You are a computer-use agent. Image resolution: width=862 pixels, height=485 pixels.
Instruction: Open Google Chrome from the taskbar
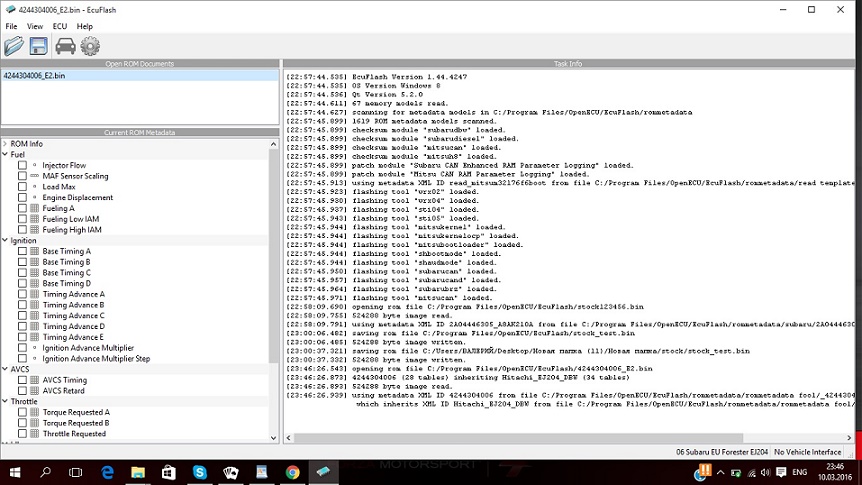point(292,471)
